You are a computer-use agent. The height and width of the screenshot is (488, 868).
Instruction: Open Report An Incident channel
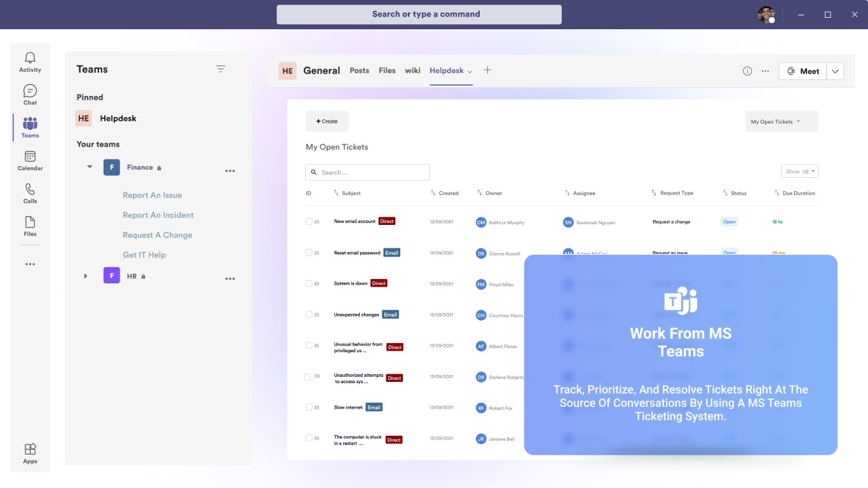click(x=158, y=215)
